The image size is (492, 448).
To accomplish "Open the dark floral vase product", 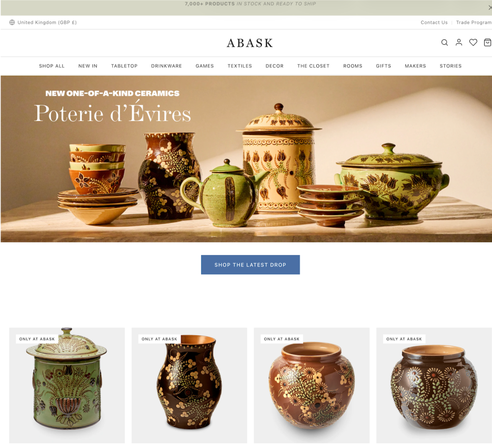I will (x=189, y=385).
